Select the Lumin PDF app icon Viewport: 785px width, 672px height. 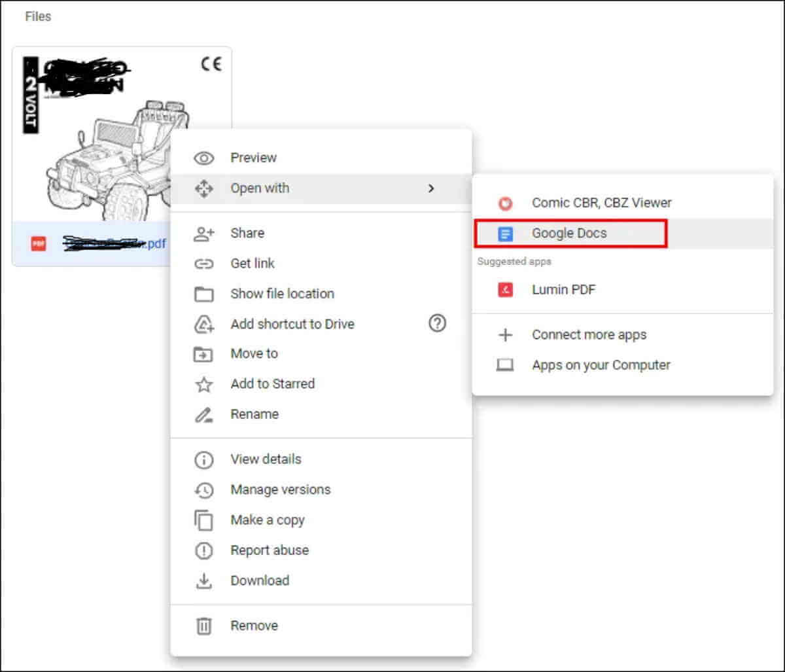click(x=505, y=289)
